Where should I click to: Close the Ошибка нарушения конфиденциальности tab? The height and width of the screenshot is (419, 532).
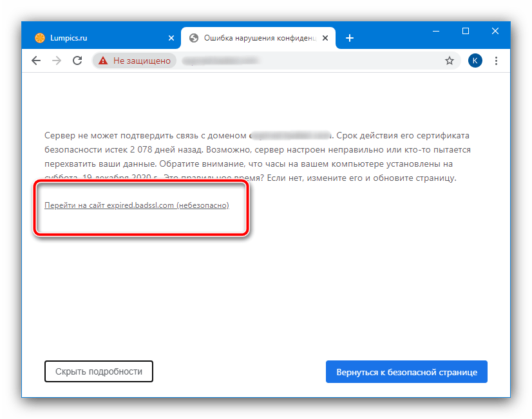pos(326,38)
